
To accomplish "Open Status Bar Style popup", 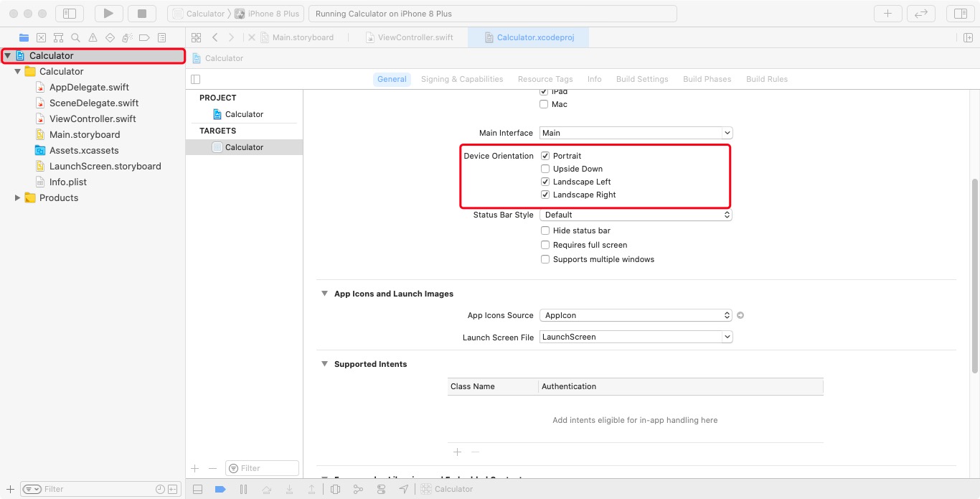I will click(x=636, y=215).
